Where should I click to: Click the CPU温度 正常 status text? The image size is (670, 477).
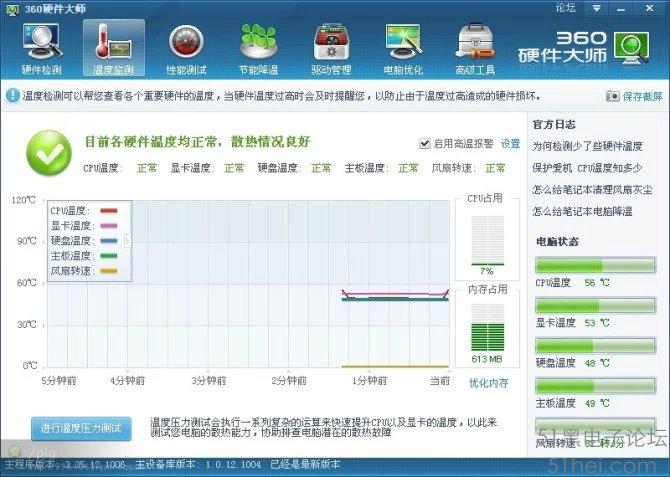[147, 168]
